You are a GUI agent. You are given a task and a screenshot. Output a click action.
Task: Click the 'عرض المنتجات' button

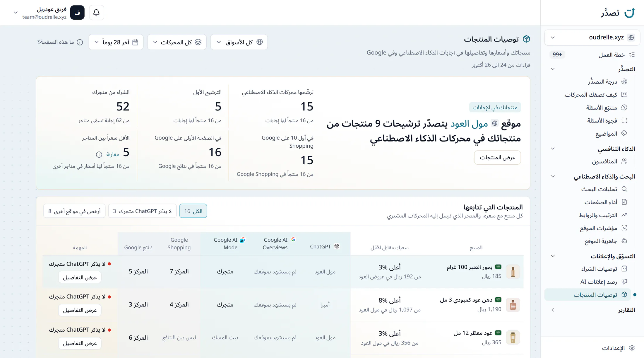(x=497, y=158)
